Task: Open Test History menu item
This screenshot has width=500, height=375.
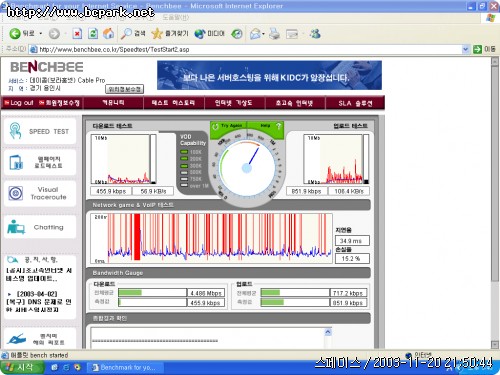Action: (173, 103)
